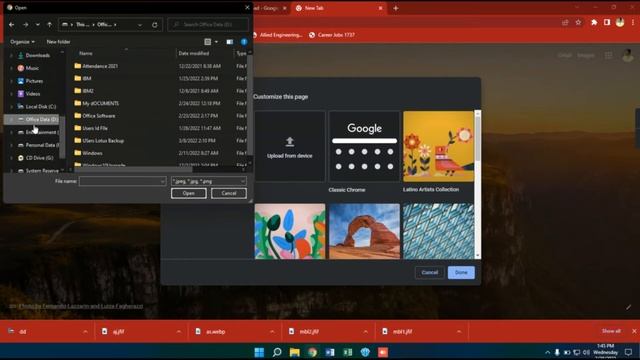Select the Office Software folder
Image resolution: width=640 pixels, height=360 pixels.
pyautogui.click(x=98, y=116)
